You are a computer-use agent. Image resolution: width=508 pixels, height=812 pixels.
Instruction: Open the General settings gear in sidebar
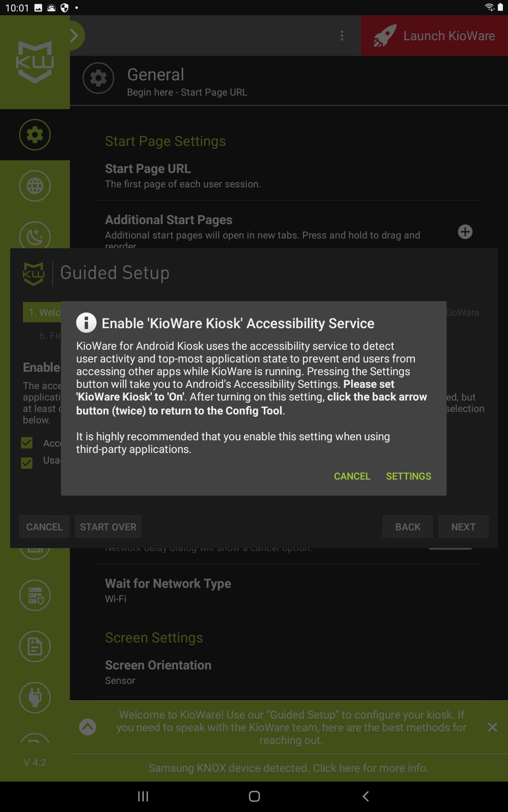[35, 135]
